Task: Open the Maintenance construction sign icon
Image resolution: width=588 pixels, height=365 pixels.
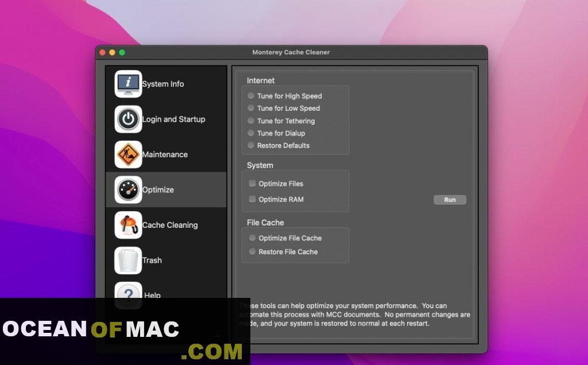Action: click(128, 154)
